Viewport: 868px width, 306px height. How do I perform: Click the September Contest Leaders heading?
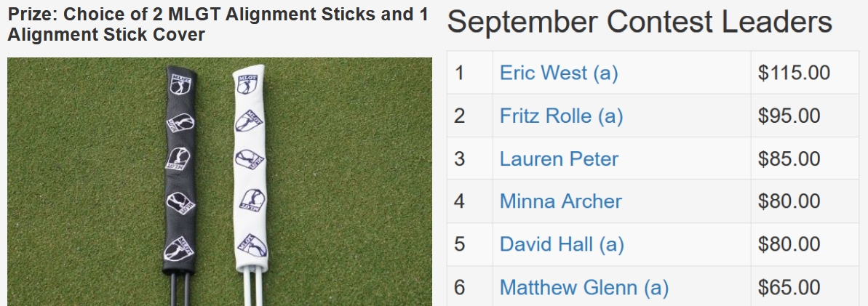point(640,23)
